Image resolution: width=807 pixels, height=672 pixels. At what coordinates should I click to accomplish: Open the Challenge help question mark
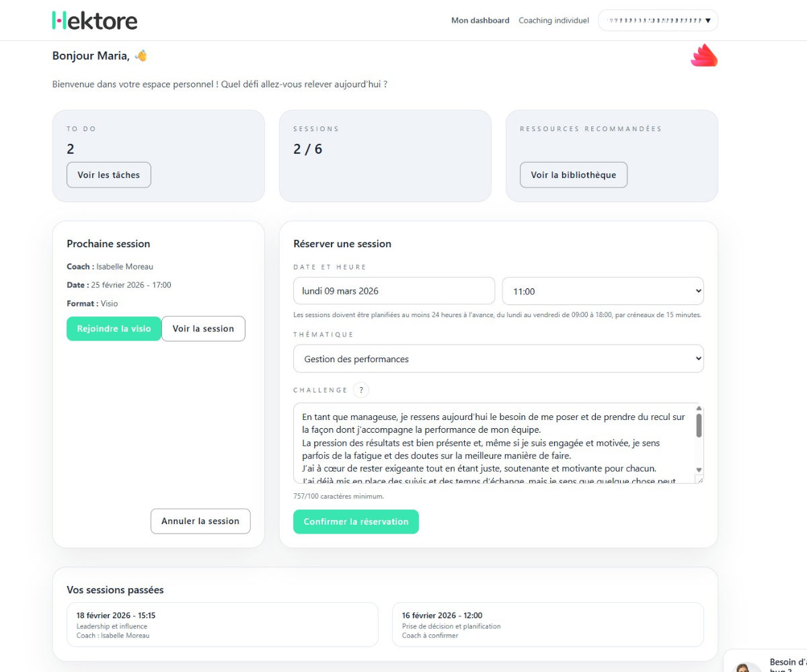point(361,390)
